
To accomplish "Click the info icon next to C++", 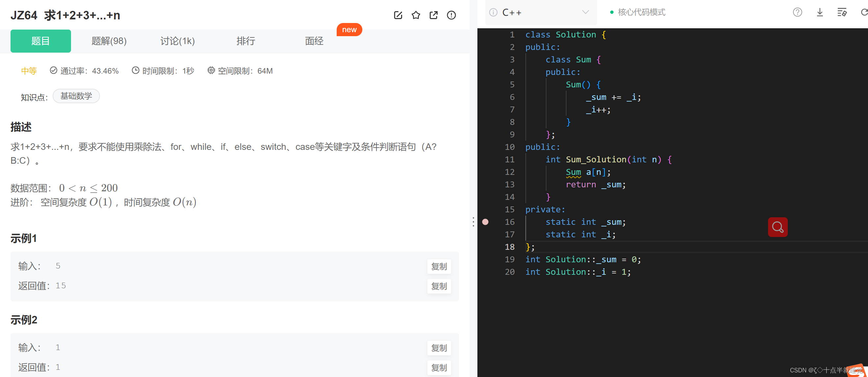I will point(493,12).
